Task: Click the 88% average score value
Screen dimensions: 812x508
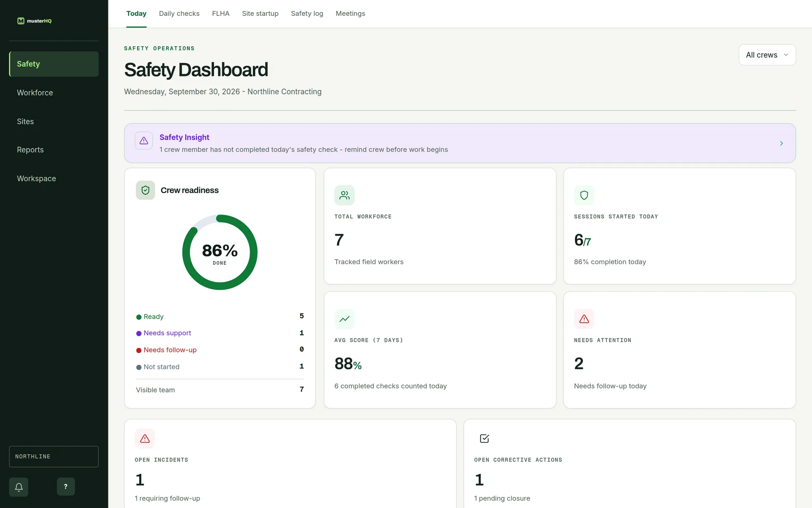Action: tap(348, 364)
